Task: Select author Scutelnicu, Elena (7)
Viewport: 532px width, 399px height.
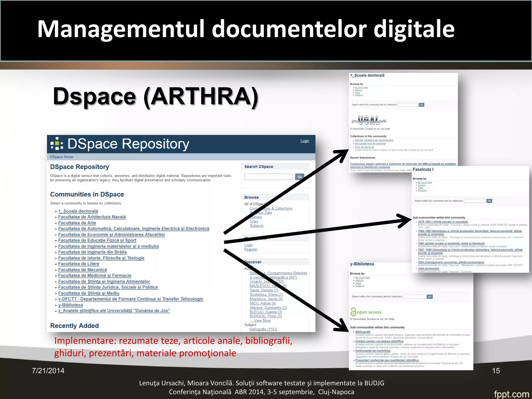Action: point(266,295)
